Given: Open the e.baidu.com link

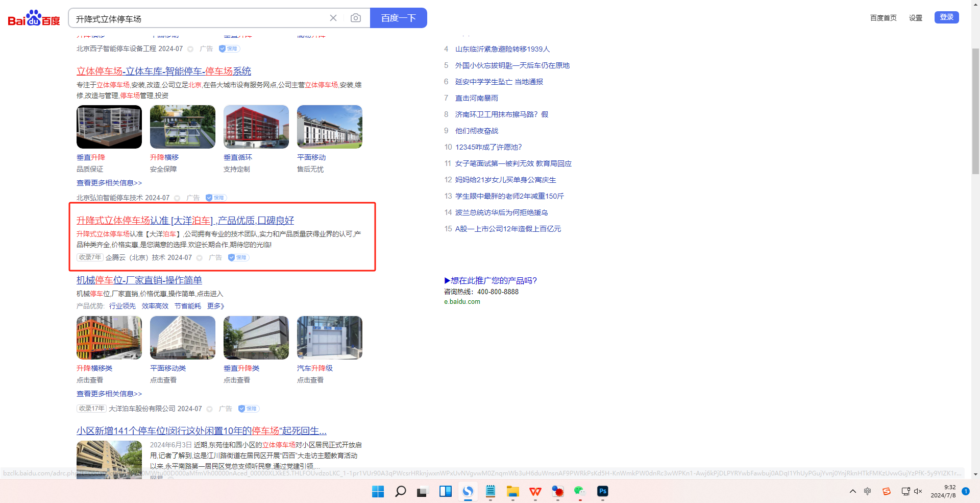Looking at the screenshot, I should pos(462,302).
